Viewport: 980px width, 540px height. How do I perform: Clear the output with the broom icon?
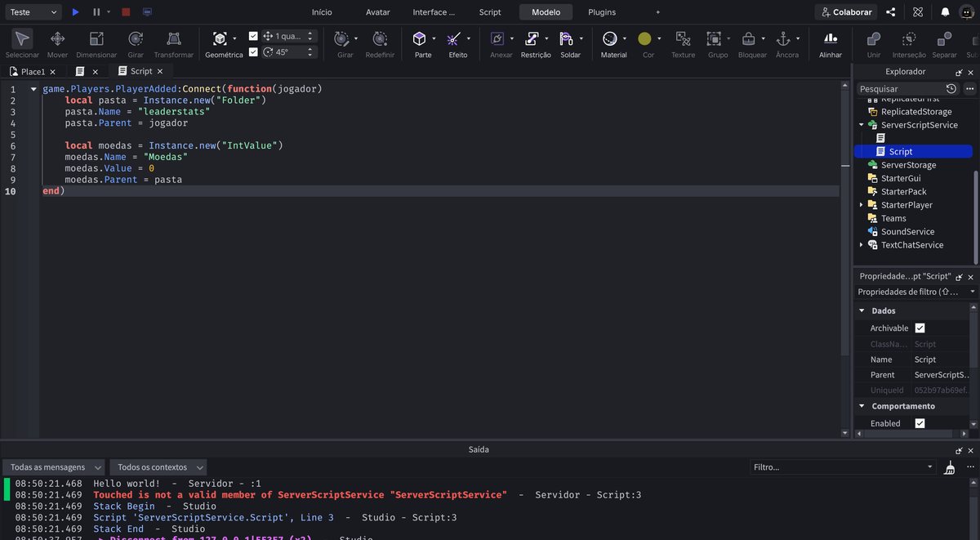[x=949, y=467]
